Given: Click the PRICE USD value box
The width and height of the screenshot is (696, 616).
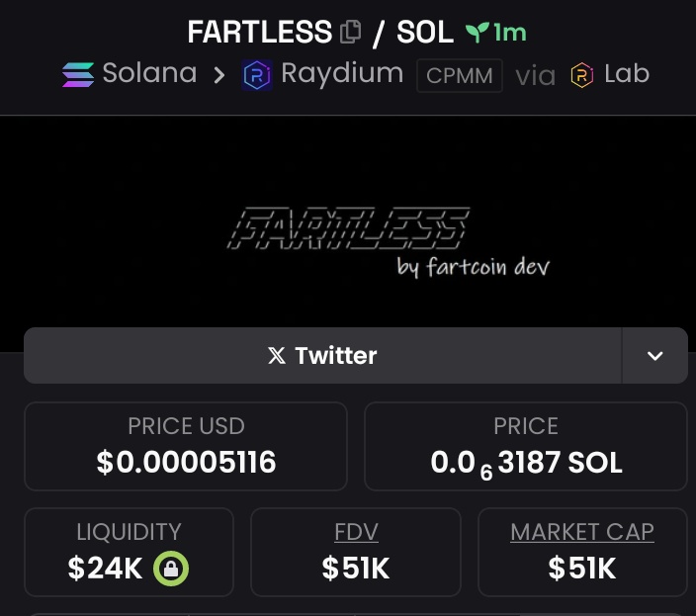Looking at the screenshot, I should click(x=186, y=446).
